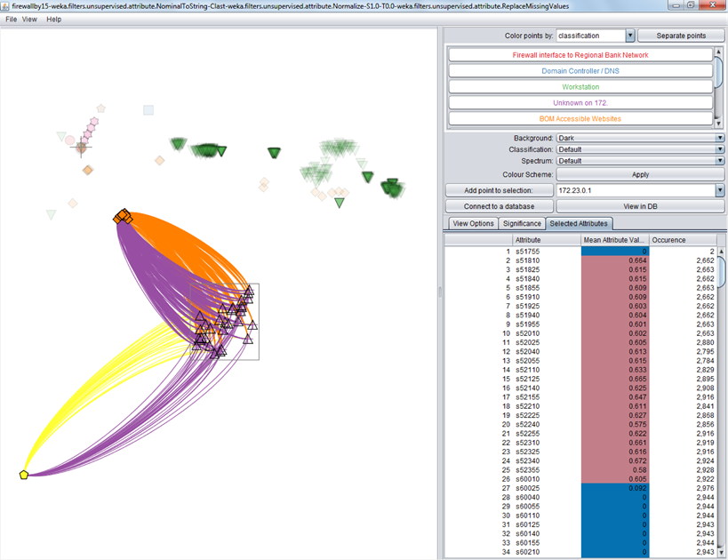The image size is (728, 560).
Task: Select attribute row s52340
Action: tap(580, 460)
